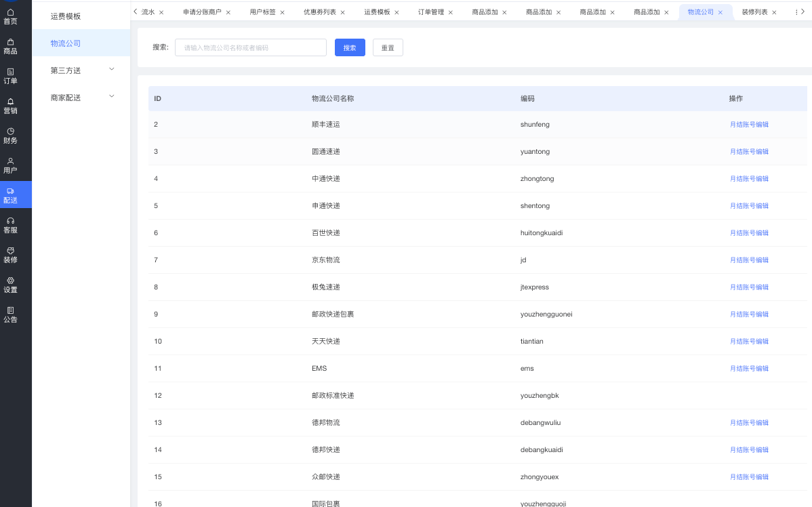Image resolution: width=812 pixels, height=507 pixels.
Task: Edit monthly account for 极兔速递
Action: [x=749, y=287]
